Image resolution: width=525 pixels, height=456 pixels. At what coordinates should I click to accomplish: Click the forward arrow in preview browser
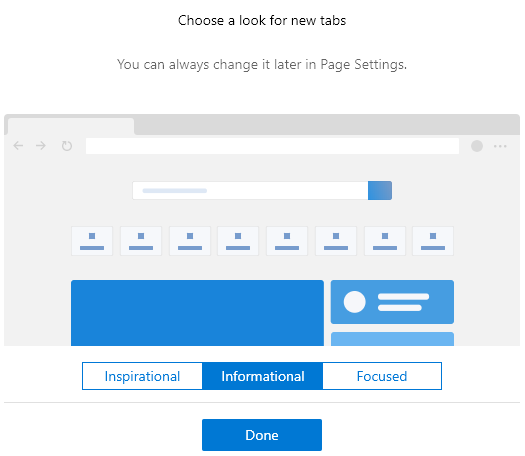point(41,146)
